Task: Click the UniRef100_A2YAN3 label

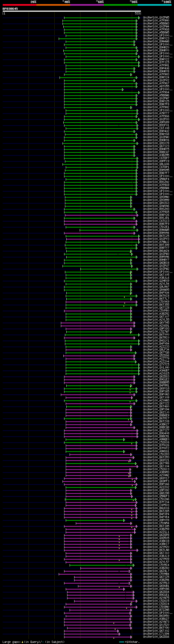Action: [156, 401]
